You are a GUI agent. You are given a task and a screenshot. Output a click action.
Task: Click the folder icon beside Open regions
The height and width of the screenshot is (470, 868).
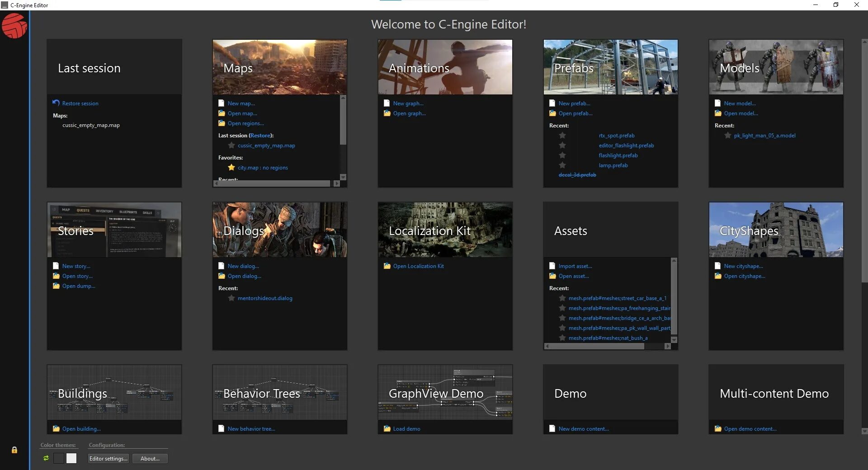(222, 123)
